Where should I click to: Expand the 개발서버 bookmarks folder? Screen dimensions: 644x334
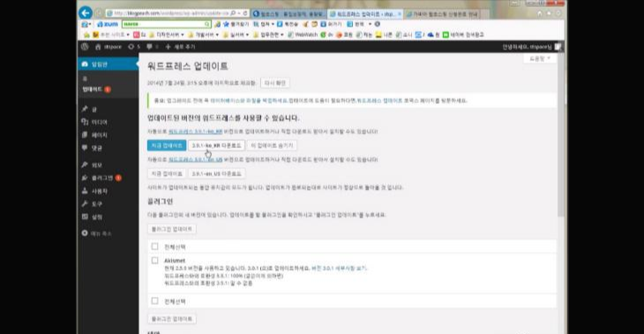tap(203, 35)
